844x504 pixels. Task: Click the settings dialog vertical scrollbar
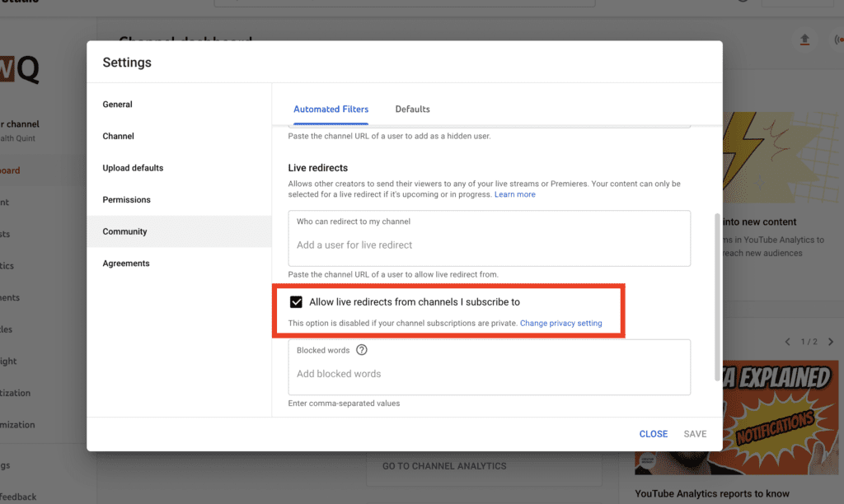coord(717,297)
